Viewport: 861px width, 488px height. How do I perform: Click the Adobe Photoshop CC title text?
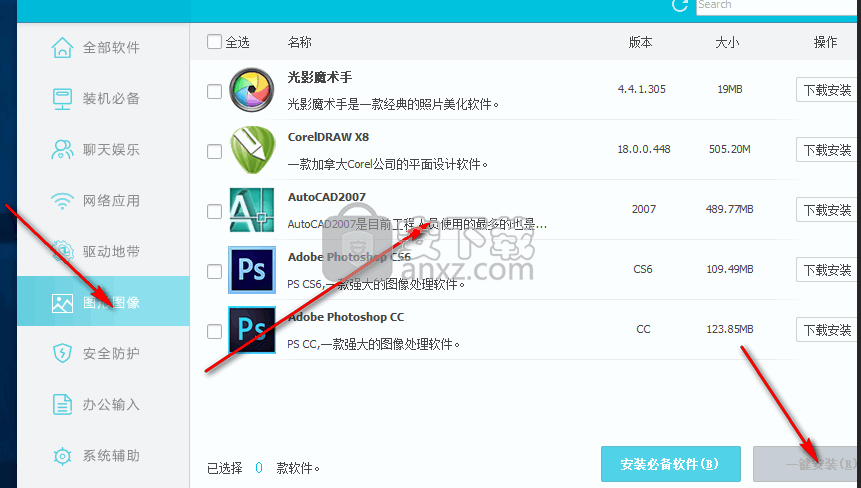coord(346,317)
